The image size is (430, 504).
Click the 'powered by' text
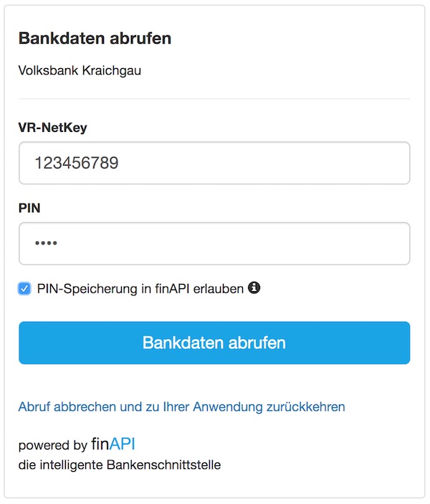pos(53,445)
